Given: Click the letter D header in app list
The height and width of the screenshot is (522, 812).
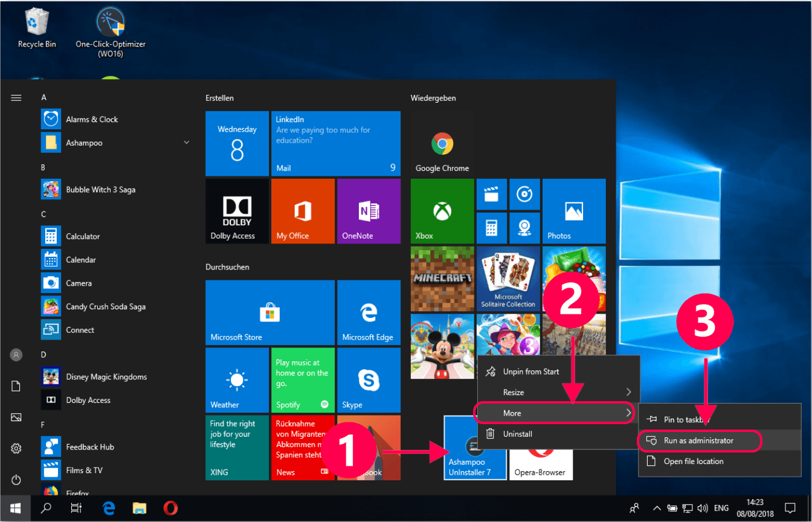Looking at the screenshot, I should 43,355.
